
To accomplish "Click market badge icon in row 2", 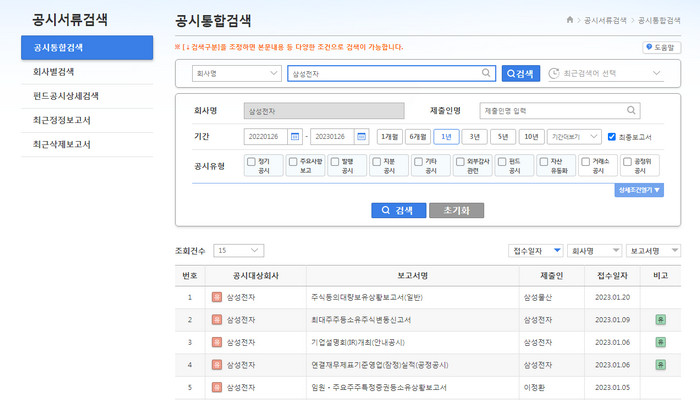I will coord(217,320).
